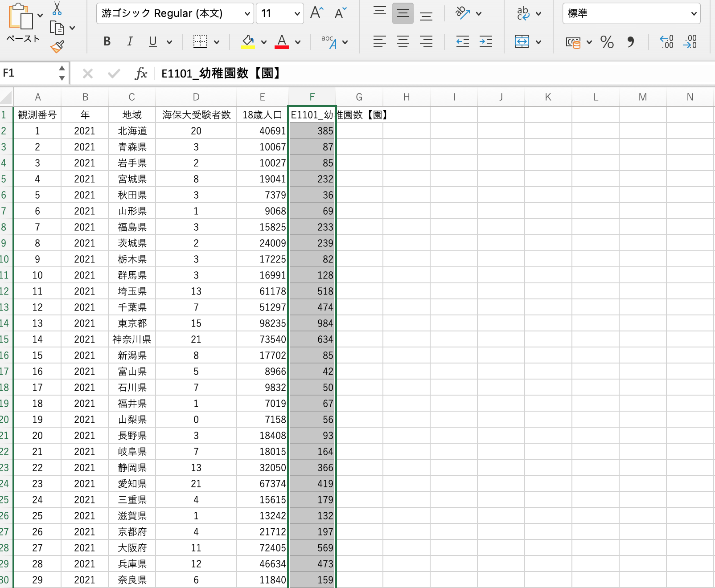Increase font size with the large A icon
715x588 pixels.
pos(316,13)
